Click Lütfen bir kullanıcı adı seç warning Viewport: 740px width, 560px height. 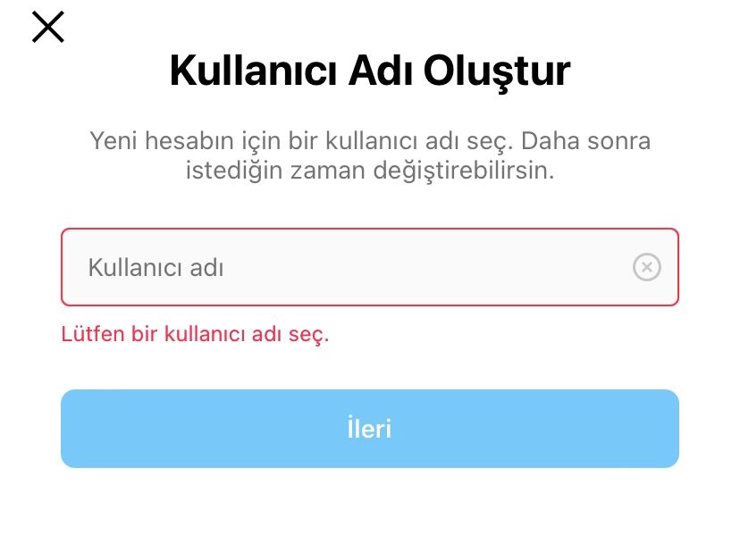click(195, 335)
